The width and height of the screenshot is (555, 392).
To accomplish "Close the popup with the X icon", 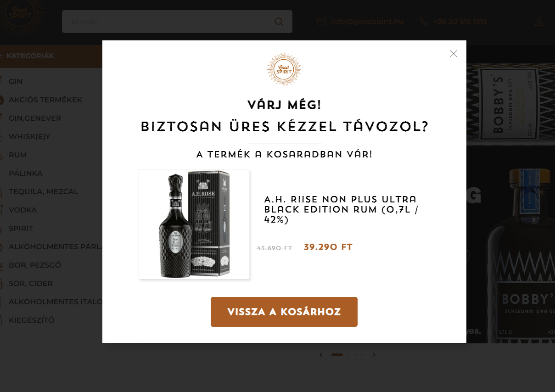I will tap(454, 54).
